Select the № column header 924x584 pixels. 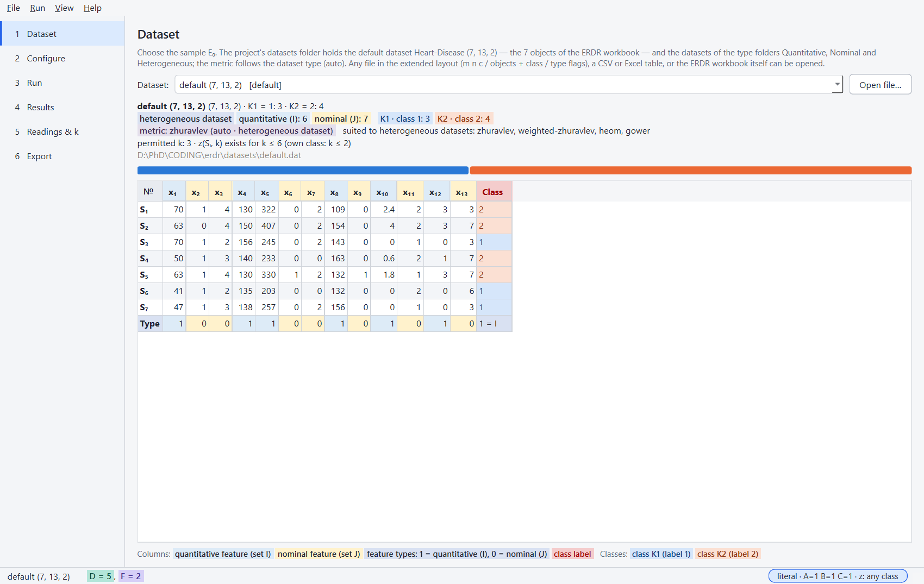coord(150,192)
